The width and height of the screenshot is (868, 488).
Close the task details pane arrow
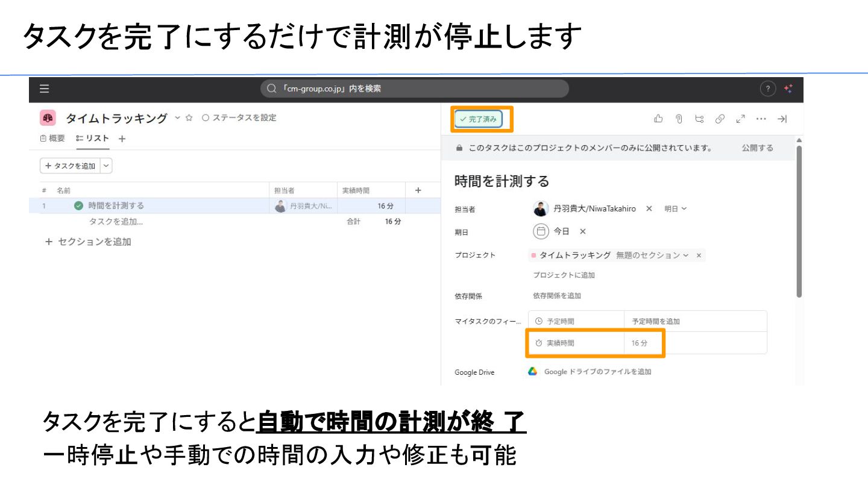[782, 119]
